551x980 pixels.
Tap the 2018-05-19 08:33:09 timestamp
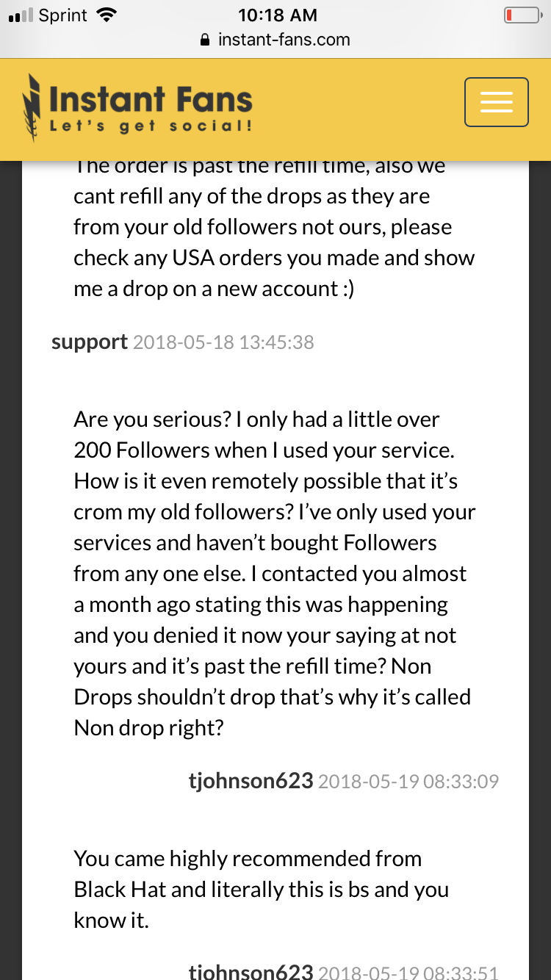(408, 782)
